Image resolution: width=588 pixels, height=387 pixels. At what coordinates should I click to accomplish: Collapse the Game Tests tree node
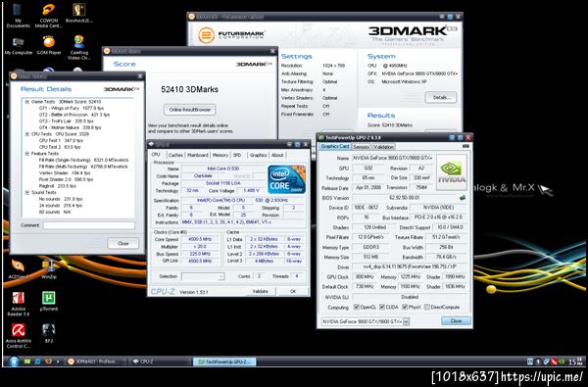point(27,102)
